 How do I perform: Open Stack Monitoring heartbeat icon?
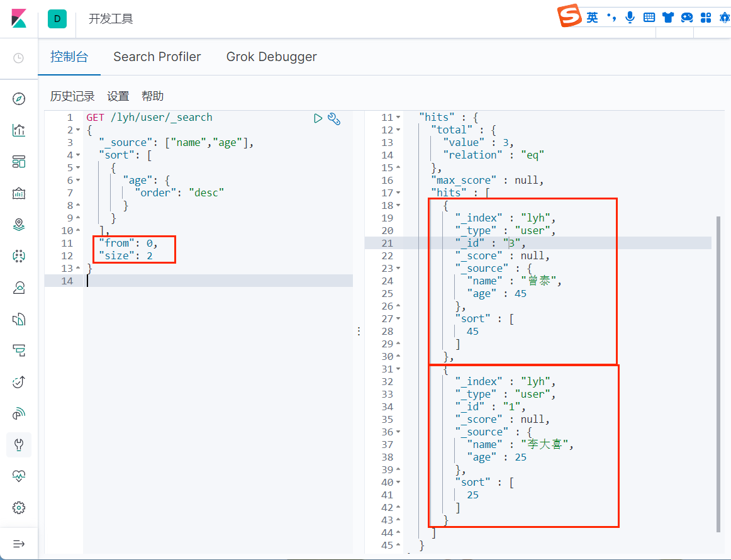[19, 476]
